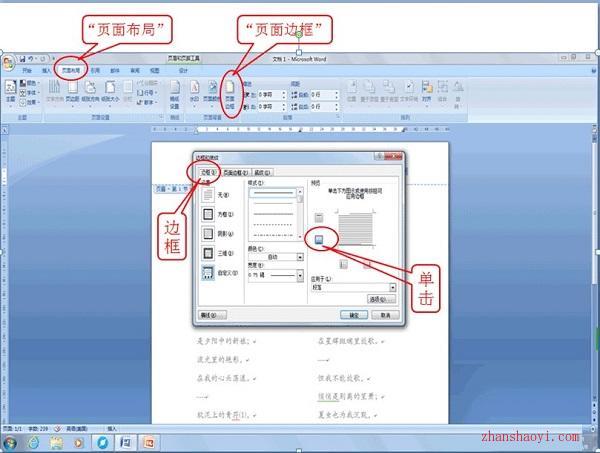This screenshot has width=600, height=453.
Task: Open the 断字 hyphenation dropdown
Action: 147,102
